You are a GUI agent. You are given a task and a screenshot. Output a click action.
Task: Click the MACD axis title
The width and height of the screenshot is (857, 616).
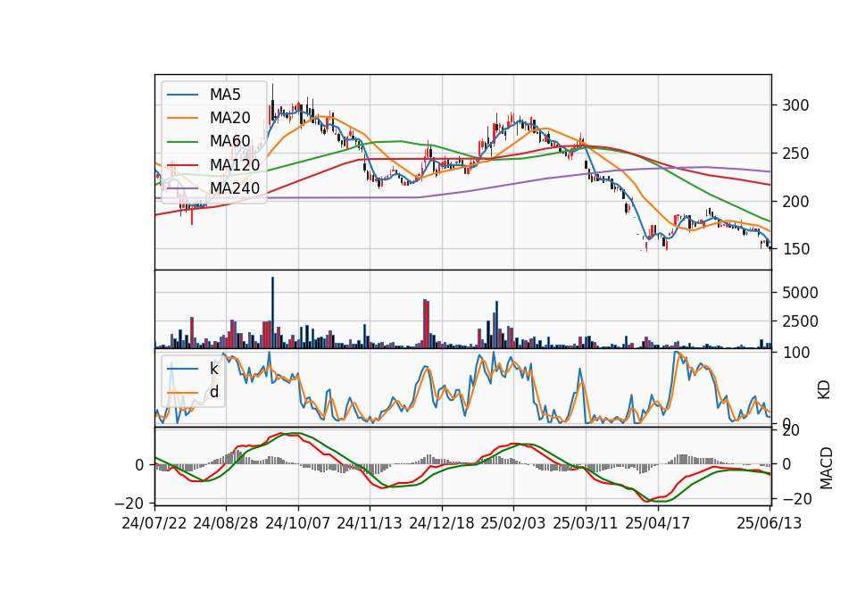827,468
